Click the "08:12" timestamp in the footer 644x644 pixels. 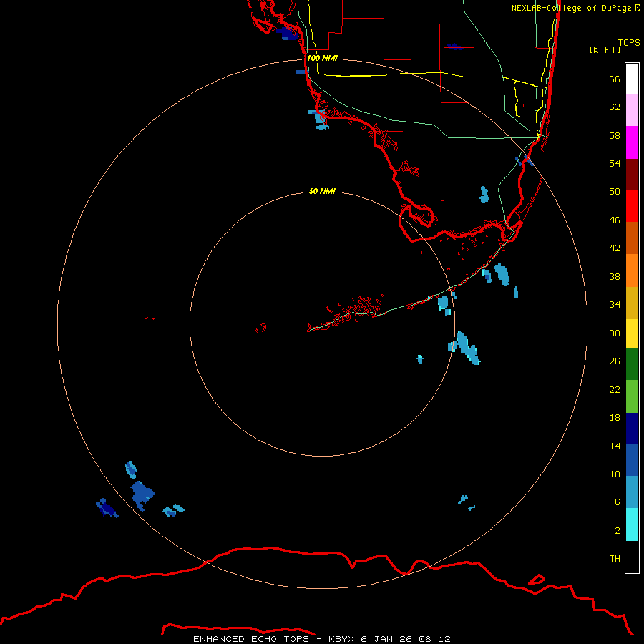pyautogui.click(x=434, y=639)
